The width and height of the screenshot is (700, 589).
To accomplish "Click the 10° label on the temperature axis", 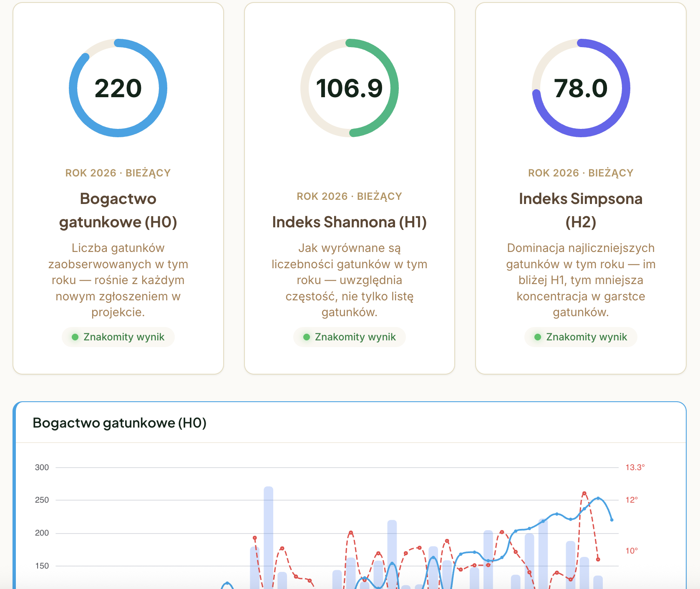I will click(x=632, y=551).
